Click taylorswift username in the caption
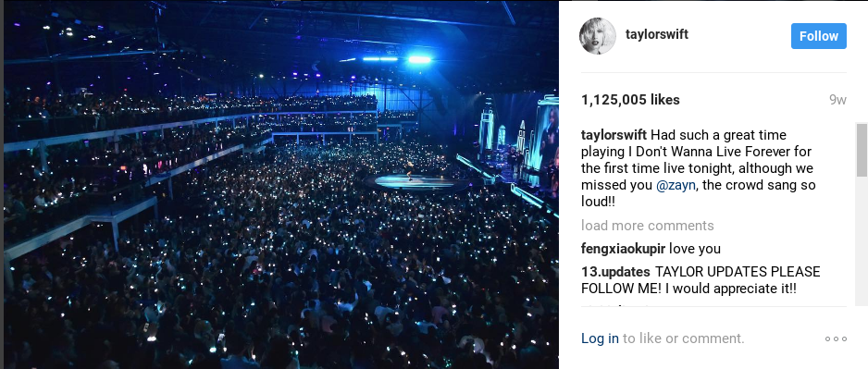868x369 pixels. (614, 135)
